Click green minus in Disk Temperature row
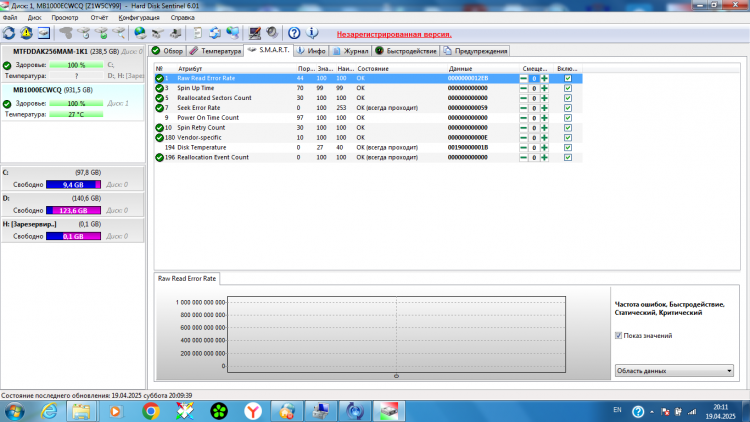 (523, 148)
